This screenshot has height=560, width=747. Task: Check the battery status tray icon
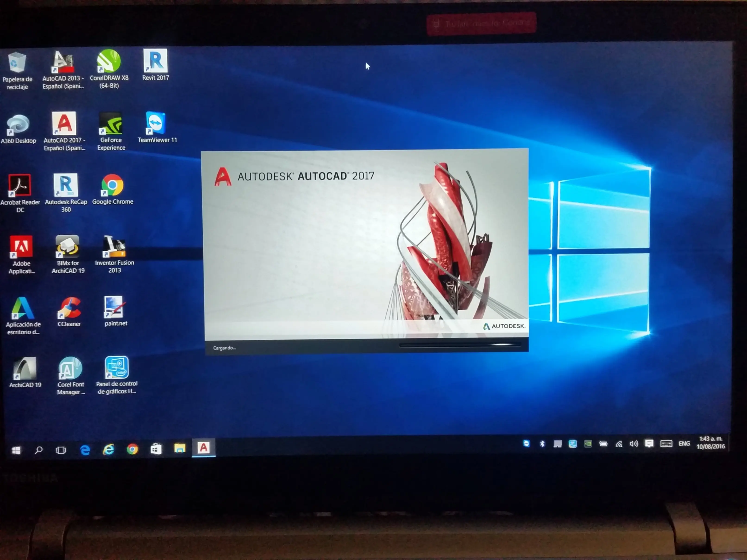pos(603,444)
